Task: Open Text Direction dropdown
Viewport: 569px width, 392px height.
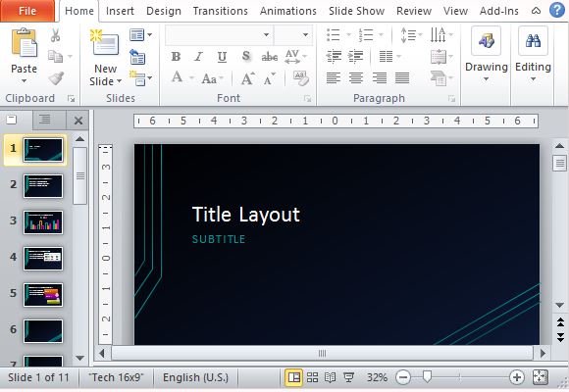Action: (441, 35)
